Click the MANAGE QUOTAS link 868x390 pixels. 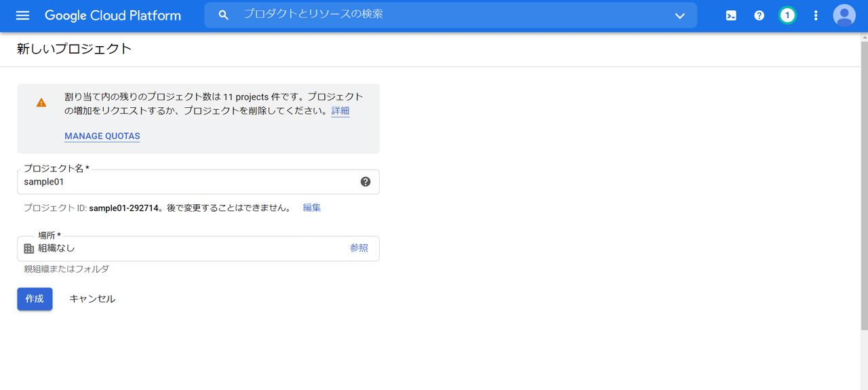coord(102,136)
